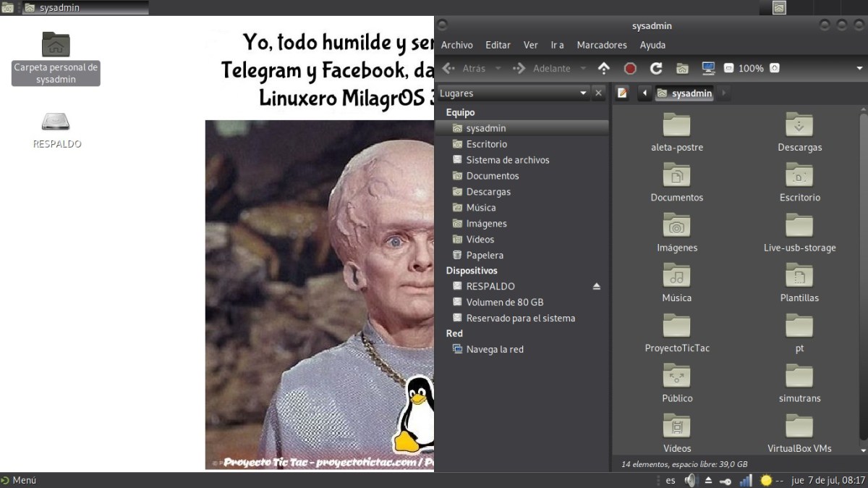The height and width of the screenshot is (488, 868).
Task: Click the sysadmin path bar button
Action: click(x=684, y=93)
